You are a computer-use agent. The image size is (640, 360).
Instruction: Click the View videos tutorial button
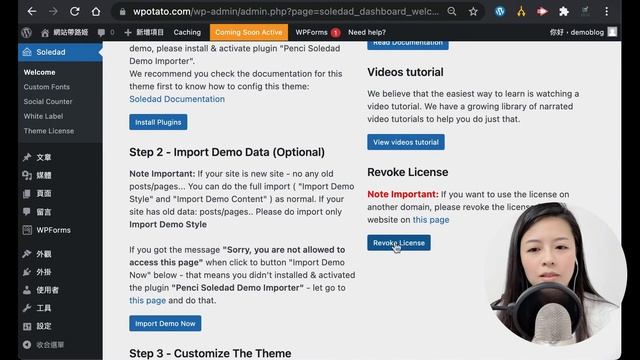click(406, 142)
